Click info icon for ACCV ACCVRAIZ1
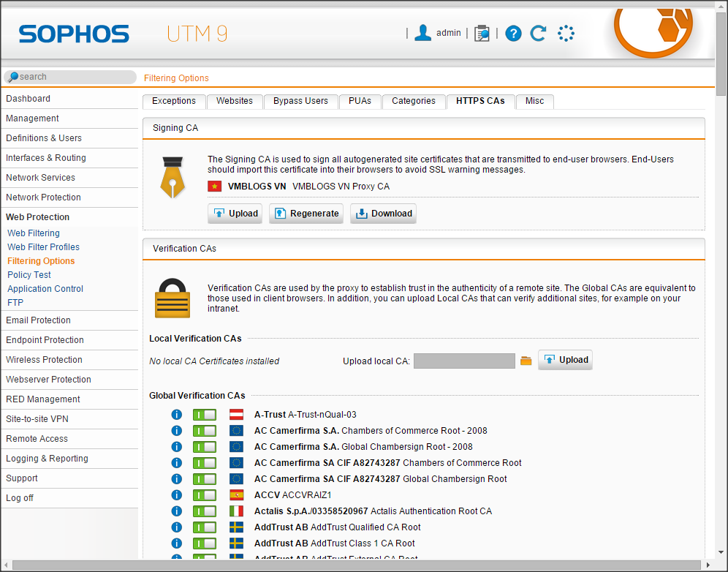Viewport: 728px width, 572px height. click(176, 495)
